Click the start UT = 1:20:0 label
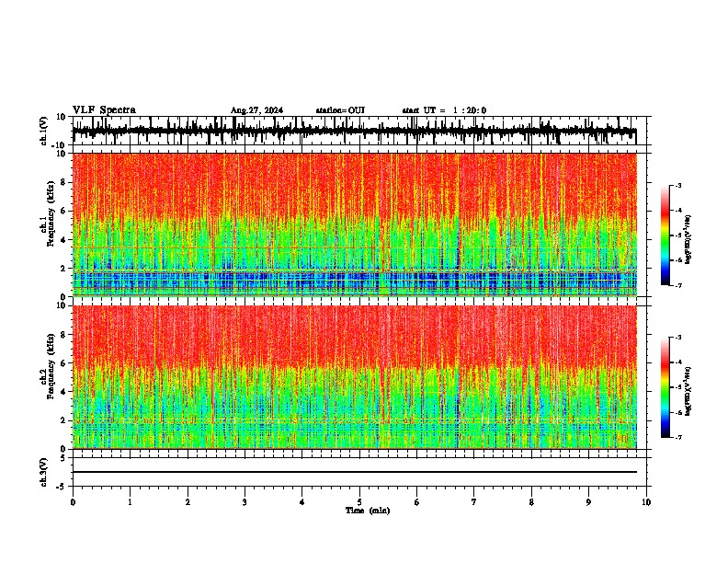Viewport: 728px width, 563px height. (444, 110)
